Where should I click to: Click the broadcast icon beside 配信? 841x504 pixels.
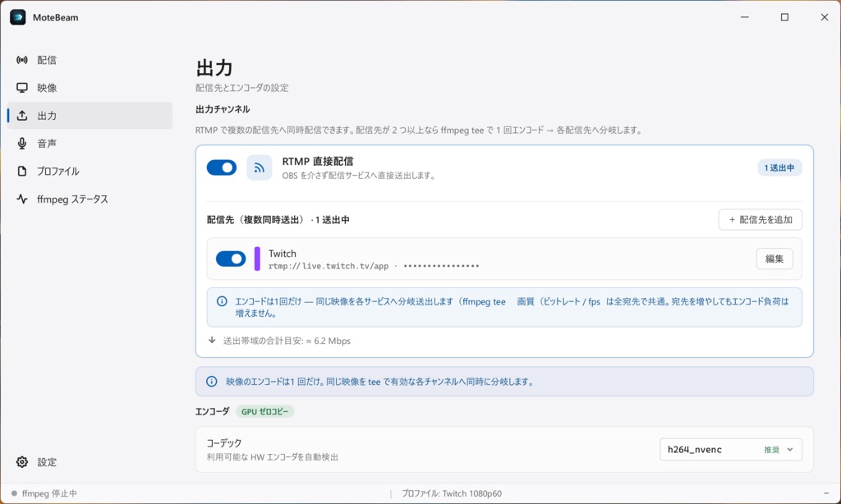tap(22, 60)
